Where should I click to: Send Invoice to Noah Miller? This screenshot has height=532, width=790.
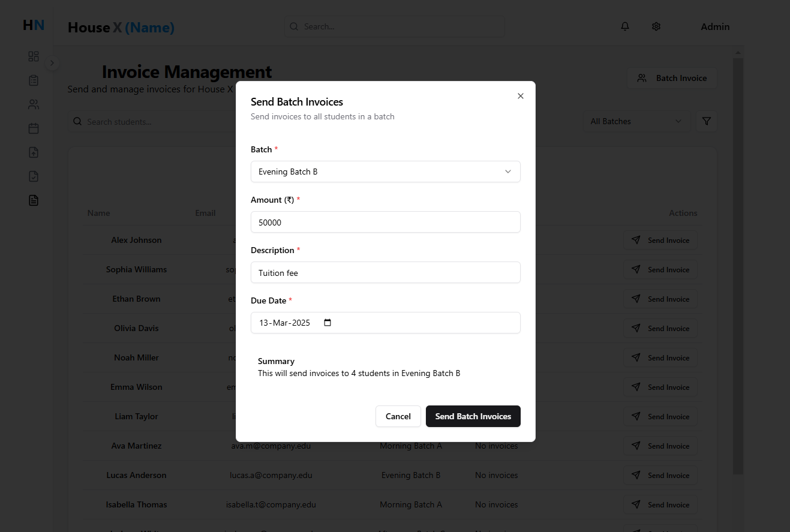[660, 358]
